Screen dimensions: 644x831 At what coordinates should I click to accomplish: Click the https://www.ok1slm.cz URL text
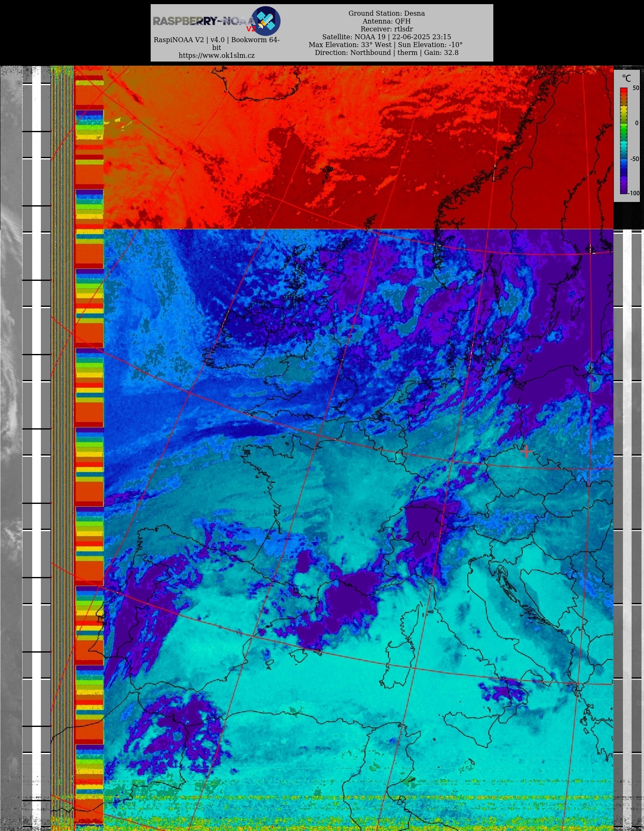tap(216, 55)
